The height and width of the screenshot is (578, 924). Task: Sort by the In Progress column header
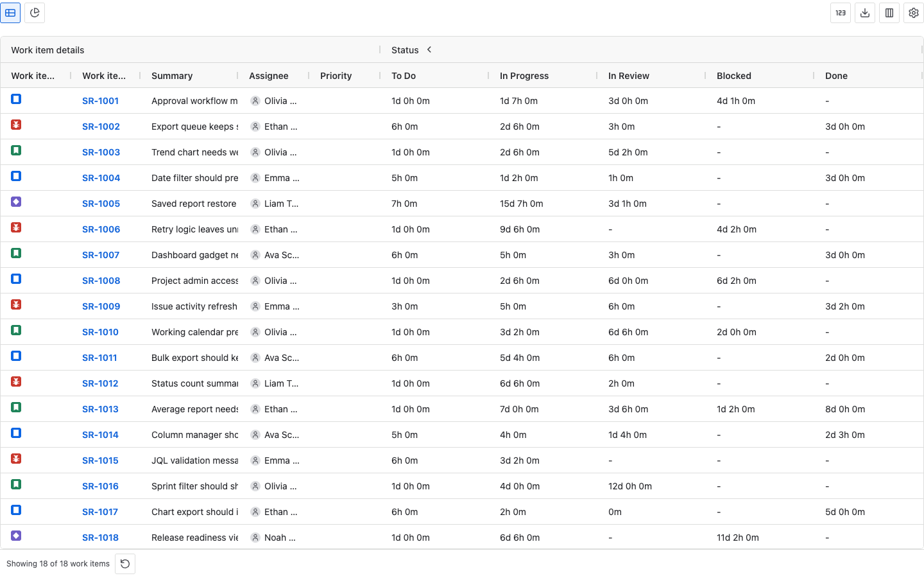[x=524, y=76]
